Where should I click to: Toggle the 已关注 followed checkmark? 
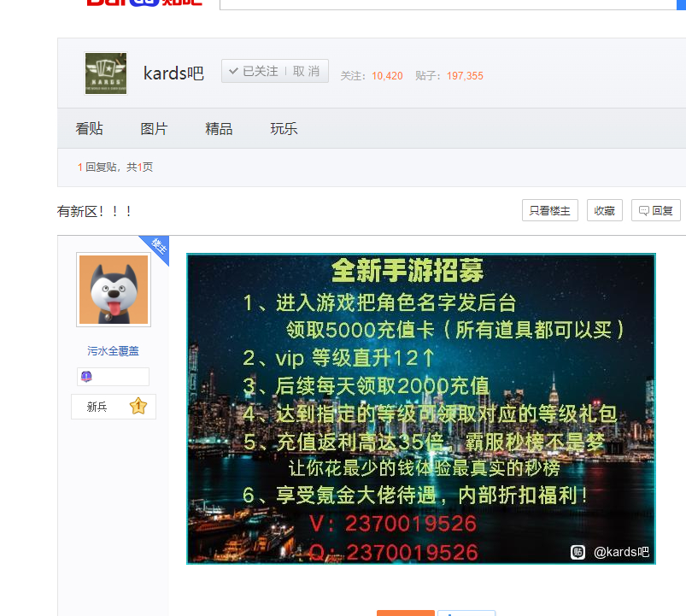pyautogui.click(x=253, y=72)
